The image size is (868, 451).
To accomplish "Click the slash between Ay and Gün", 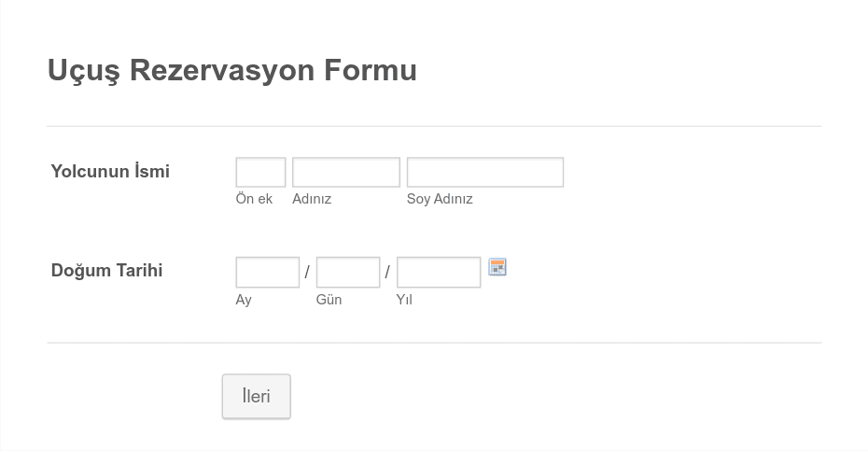I will click(x=307, y=272).
